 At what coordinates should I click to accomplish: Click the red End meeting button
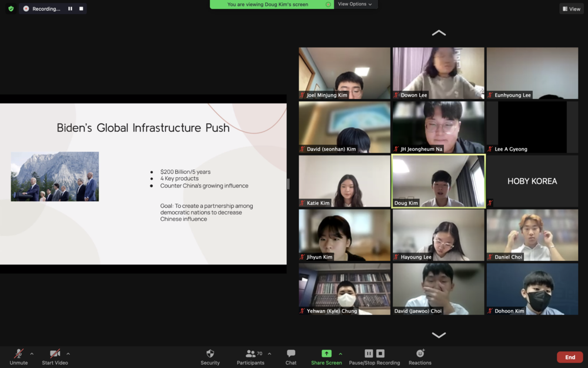(570, 357)
